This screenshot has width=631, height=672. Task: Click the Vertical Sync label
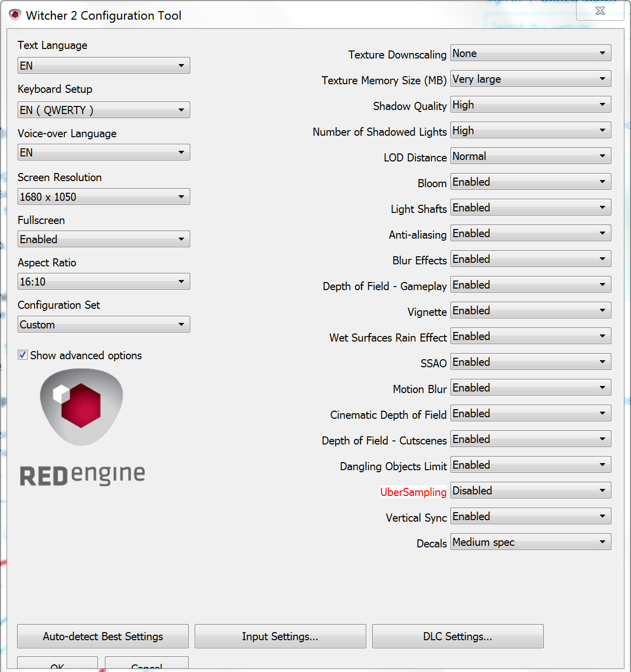pyautogui.click(x=416, y=518)
